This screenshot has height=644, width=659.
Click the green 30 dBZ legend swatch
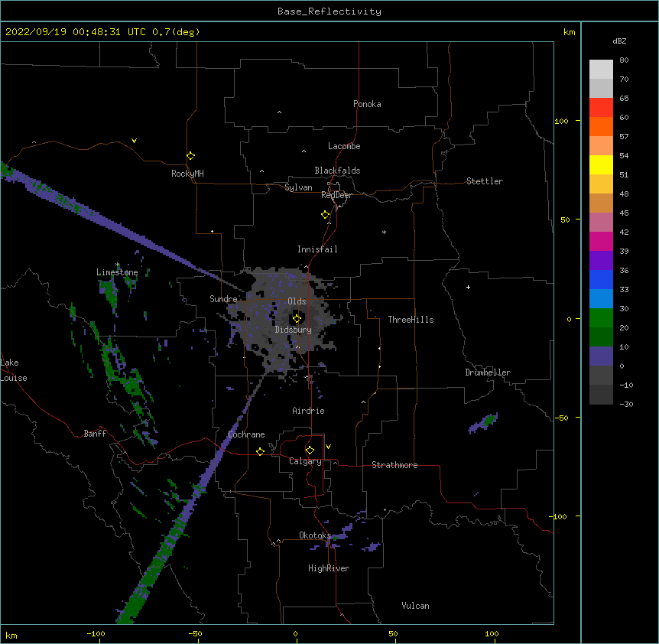tap(601, 317)
